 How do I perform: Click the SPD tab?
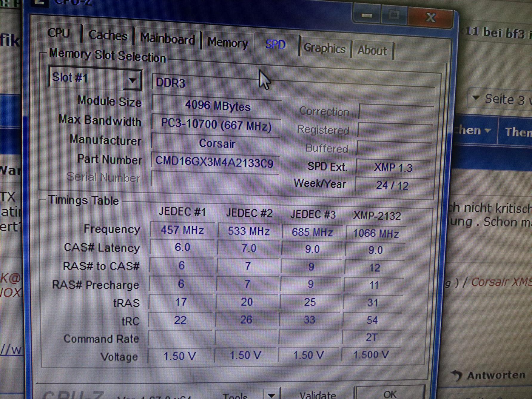(x=276, y=45)
